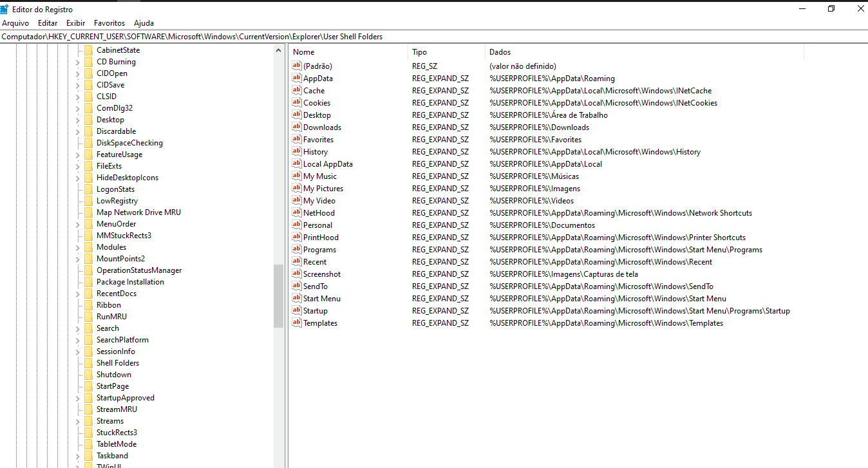Click the OperationStatusManager folder icon
Viewport: 868px width, 468px height.
tap(88, 270)
